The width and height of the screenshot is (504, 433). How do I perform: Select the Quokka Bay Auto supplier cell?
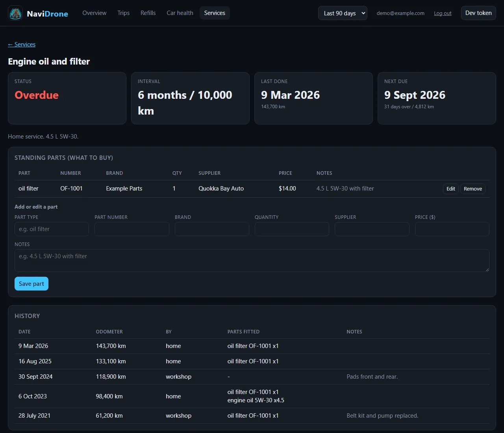tap(221, 189)
